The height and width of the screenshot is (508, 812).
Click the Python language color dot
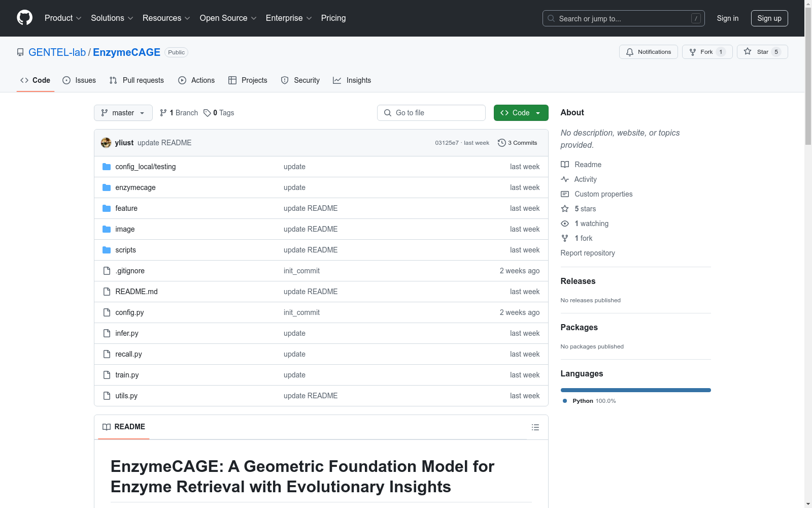pos(565,401)
